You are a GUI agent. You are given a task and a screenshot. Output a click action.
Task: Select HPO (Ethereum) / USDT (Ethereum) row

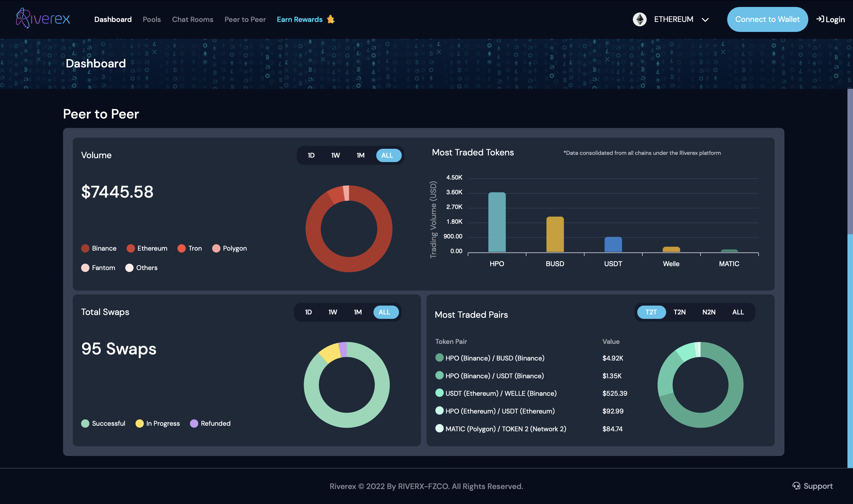[x=531, y=411]
